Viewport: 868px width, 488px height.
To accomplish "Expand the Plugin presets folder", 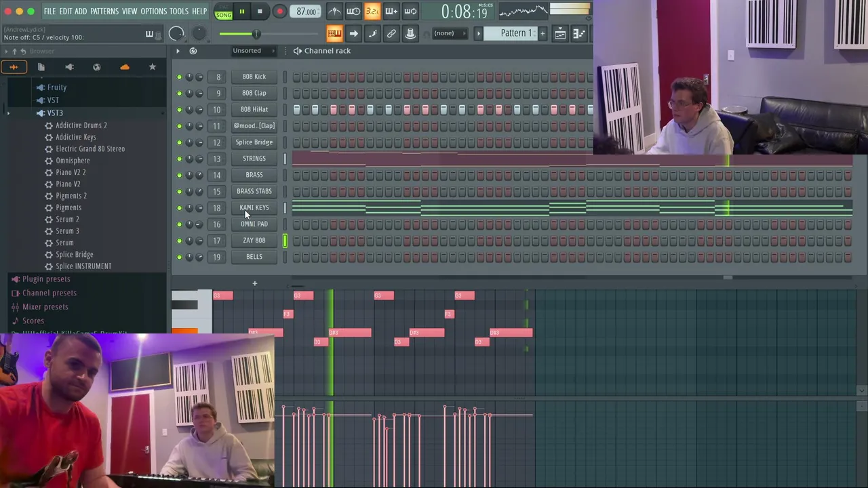I will tap(46, 279).
